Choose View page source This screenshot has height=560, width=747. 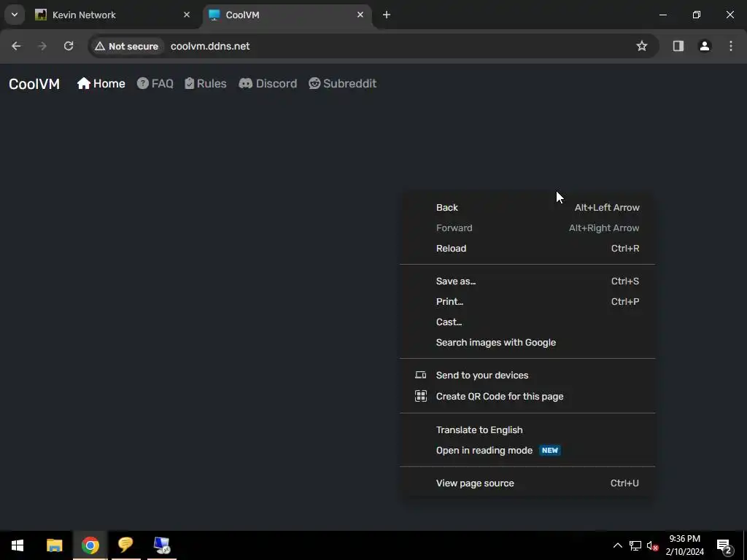point(527,483)
